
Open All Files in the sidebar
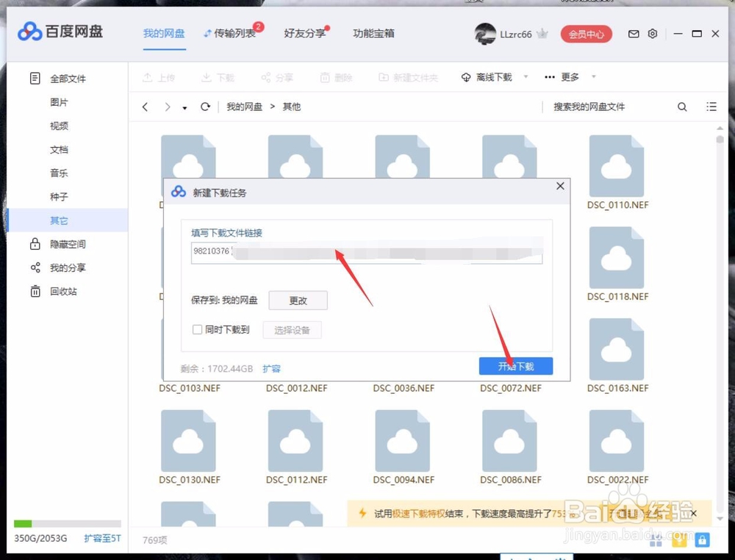pyautogui.click(x=57, y=78)
